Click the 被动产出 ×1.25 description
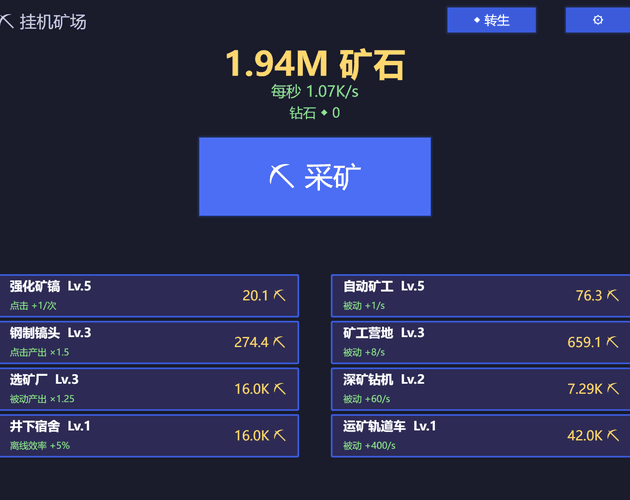Image resolution: width=630 pixels, height=500 pixels. (42, 399)
